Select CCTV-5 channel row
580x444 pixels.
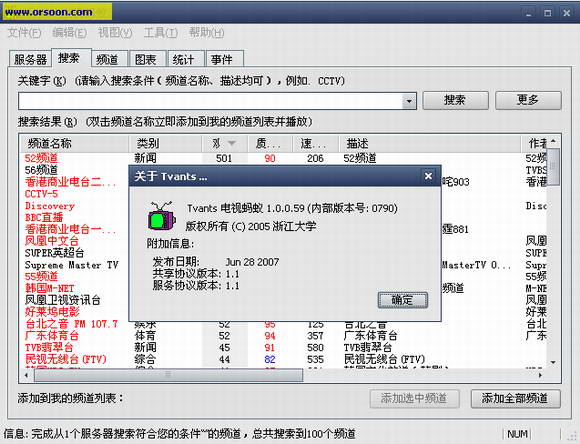pos(41,194)
